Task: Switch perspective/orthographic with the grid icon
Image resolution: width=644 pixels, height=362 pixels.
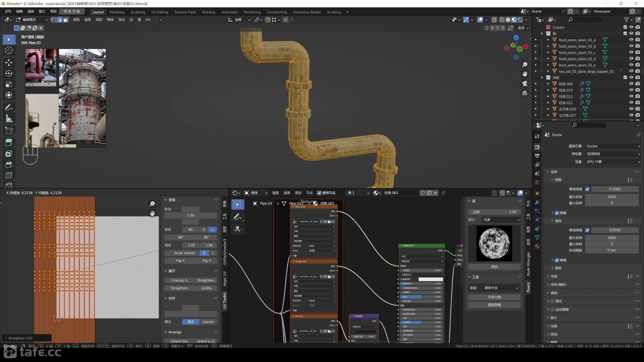Action: click(x=525, y=93)
